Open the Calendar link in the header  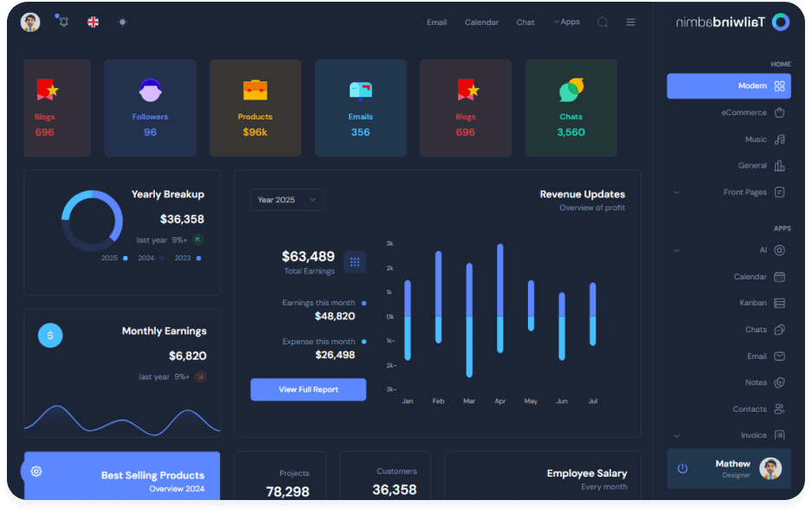(x=481, y=22)
